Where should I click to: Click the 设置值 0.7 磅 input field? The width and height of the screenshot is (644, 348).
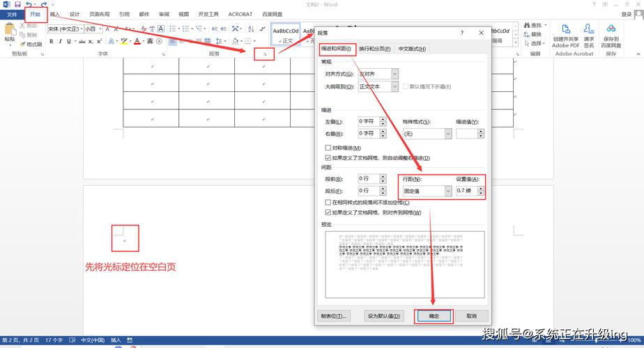point(466,191)
